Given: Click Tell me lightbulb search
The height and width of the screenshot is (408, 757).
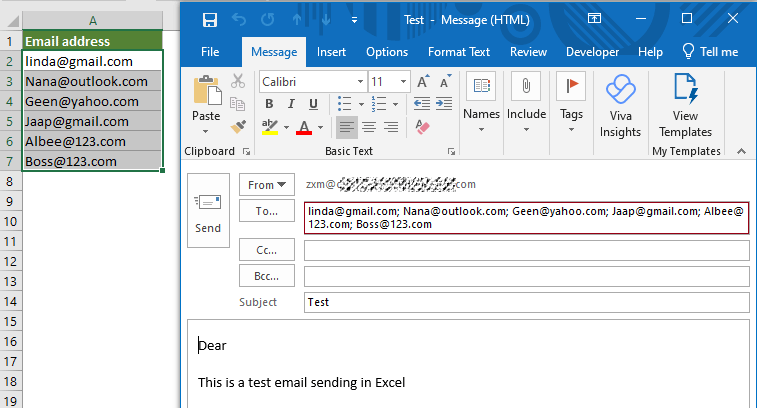Looking at the screenshot, I should [710, 52].
